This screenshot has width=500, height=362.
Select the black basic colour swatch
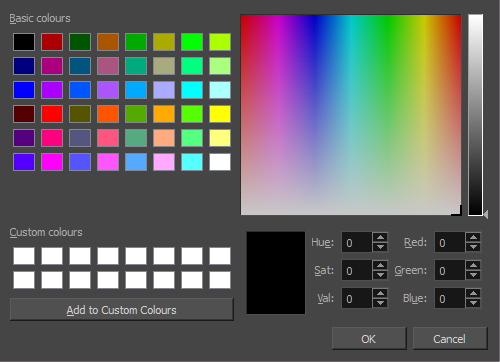click(24, 42)
